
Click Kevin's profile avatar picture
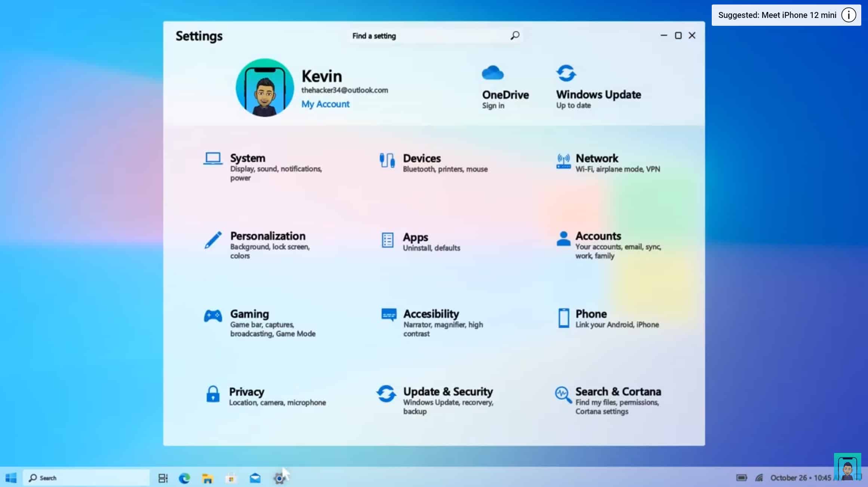pos(265,87)
